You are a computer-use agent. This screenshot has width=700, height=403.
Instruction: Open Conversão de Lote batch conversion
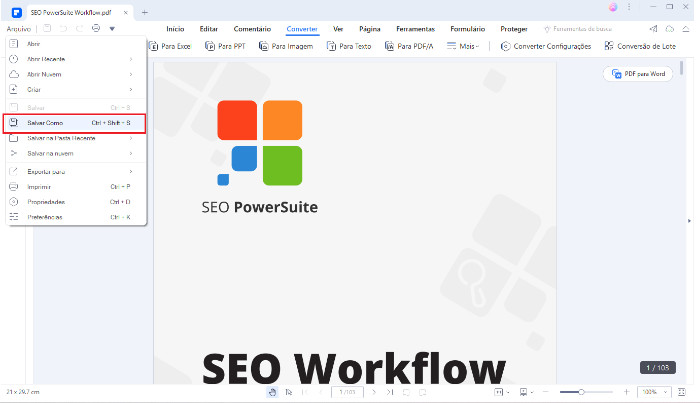point(640,46)
